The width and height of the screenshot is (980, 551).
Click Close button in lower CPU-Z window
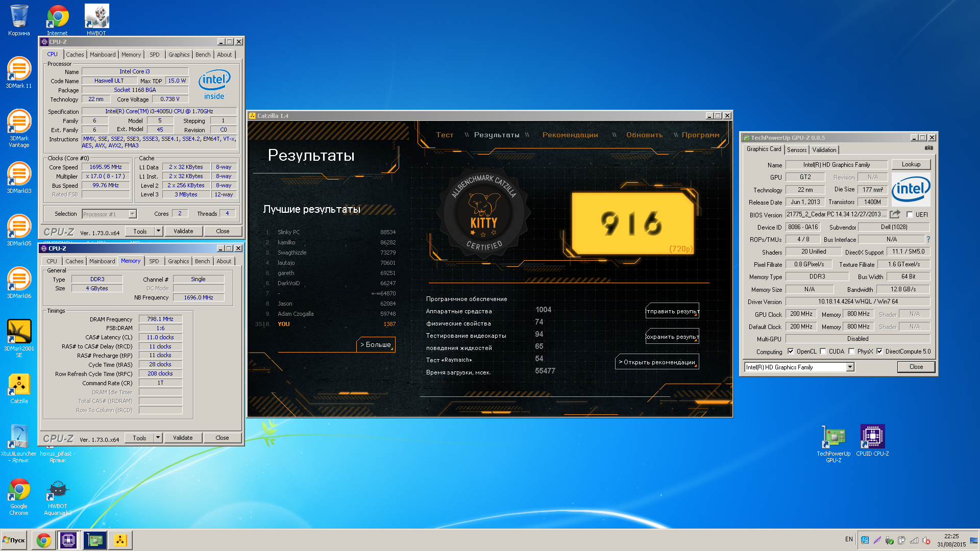(x=222, y=438)
